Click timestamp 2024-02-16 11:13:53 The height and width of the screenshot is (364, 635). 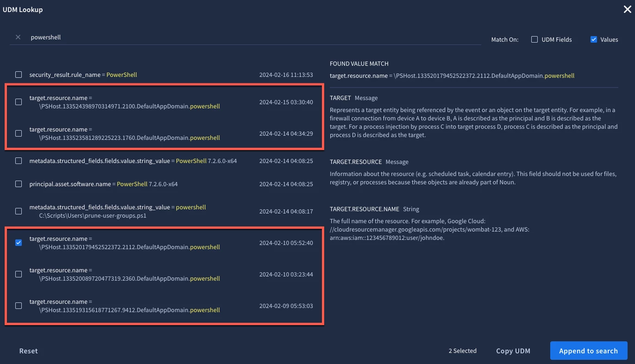286,75
